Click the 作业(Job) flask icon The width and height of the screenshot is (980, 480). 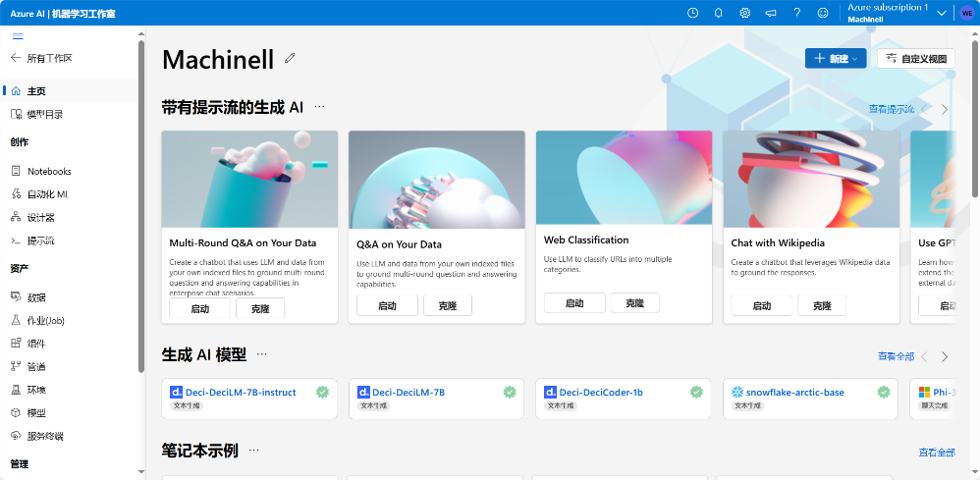pos(17,320)
